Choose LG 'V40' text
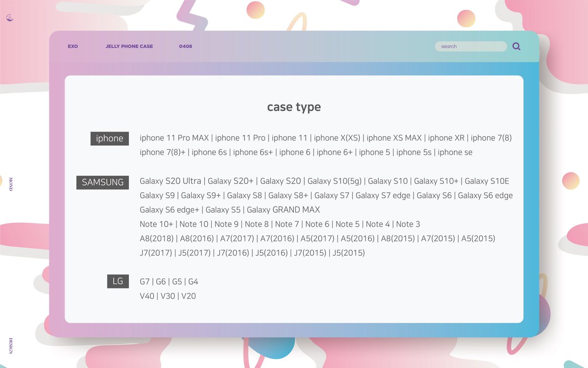 tap(147, 296)
